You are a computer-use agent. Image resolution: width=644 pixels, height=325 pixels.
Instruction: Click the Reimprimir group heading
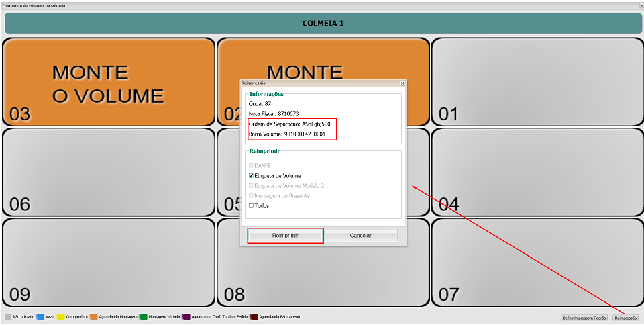coord(264,151)
